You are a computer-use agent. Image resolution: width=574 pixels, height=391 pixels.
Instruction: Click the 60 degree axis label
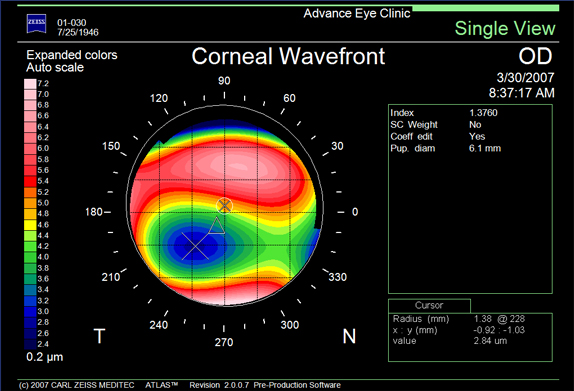[x=289, y=98]
